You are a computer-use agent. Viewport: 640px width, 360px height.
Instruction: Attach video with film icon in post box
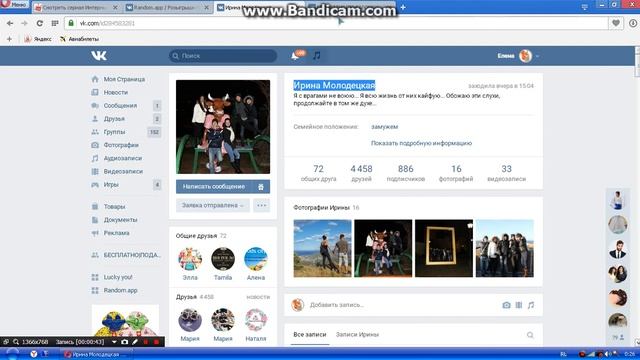coord(519,305)
